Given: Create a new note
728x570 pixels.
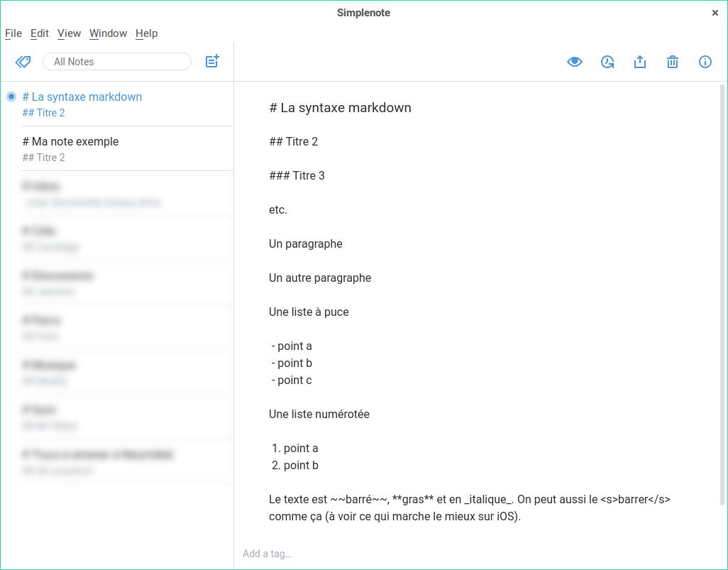Looking at the screenshot, I should click(212, 61).
